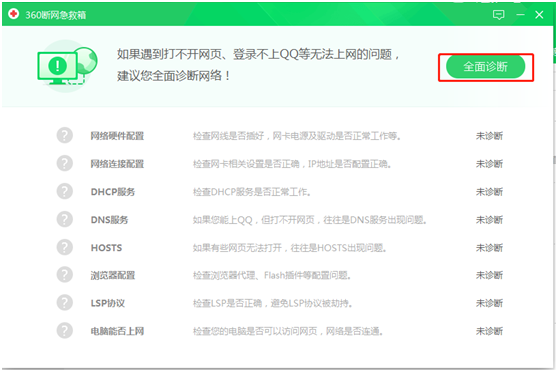Minimize the 360断网急救箱 window
Viewport: 558px width, 372px height.
pyautogui.click(x=520, y=15)
